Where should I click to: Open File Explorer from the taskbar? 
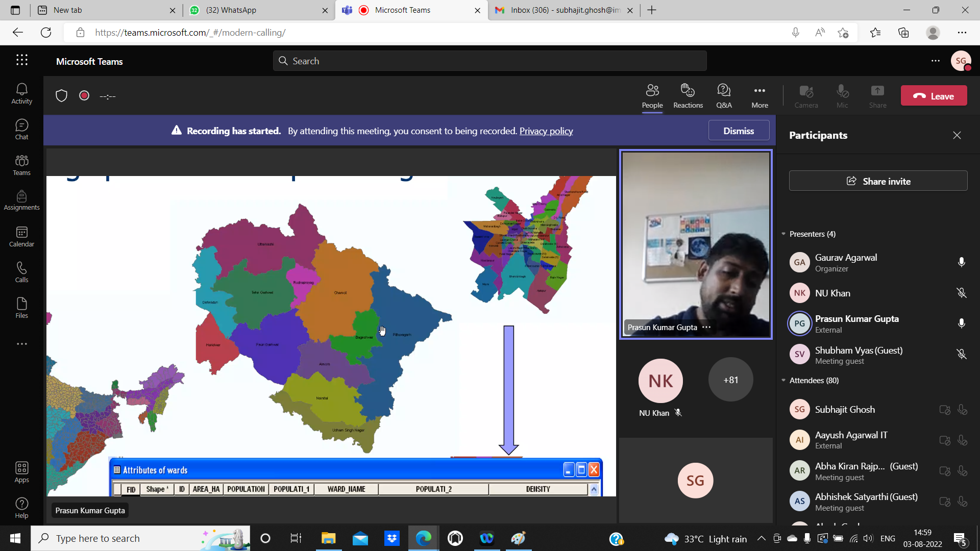[328, 538]
